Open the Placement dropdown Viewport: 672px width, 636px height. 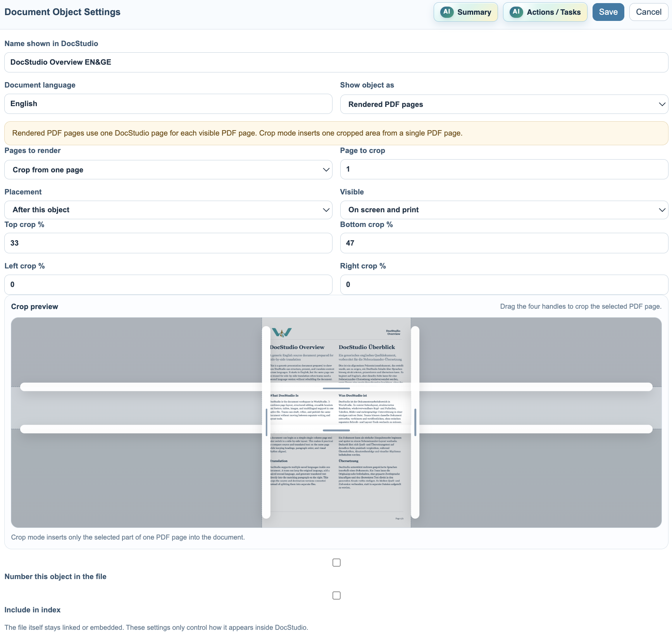168,210
